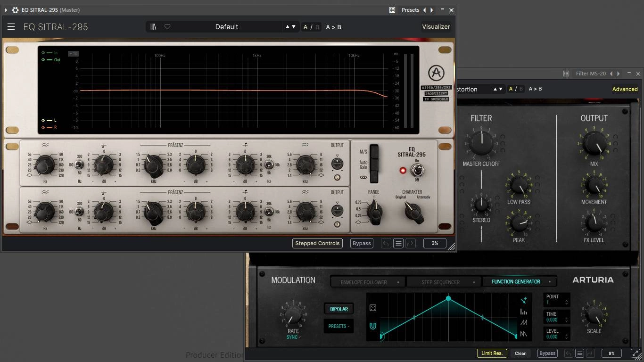Click the stereo link chain icon

[363, 178]
